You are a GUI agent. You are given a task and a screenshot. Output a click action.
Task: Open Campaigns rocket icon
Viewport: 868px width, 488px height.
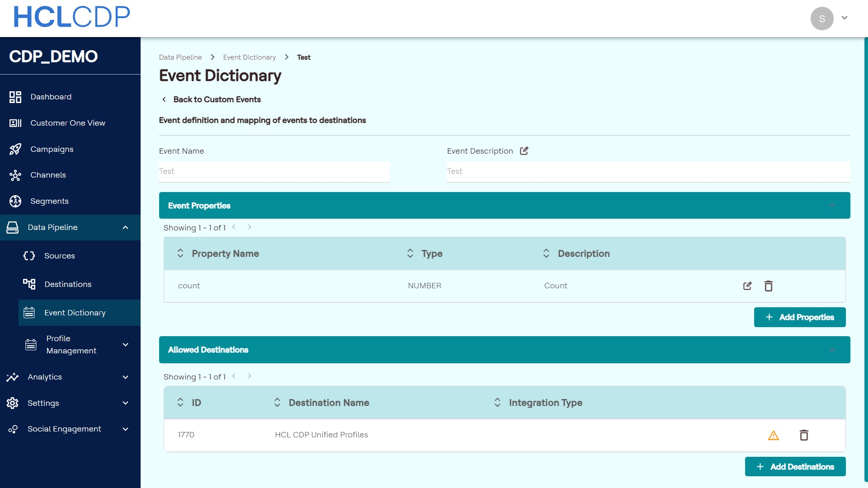(x=15, y=149)
